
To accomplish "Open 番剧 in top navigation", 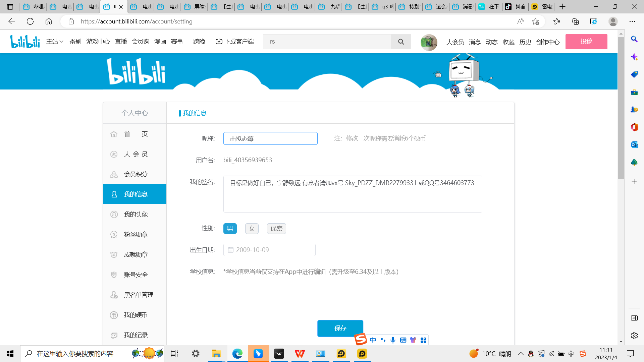I will tap(75, 42).
